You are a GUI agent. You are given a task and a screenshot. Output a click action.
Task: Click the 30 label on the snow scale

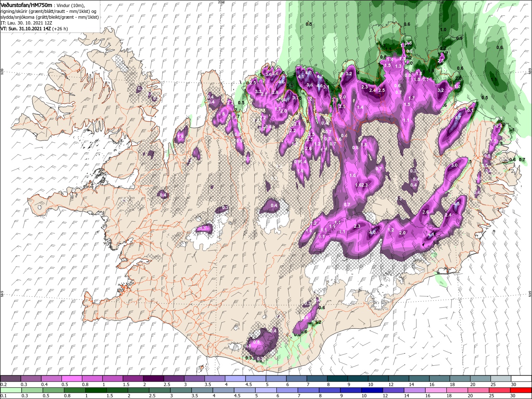(x=514, y=384)
